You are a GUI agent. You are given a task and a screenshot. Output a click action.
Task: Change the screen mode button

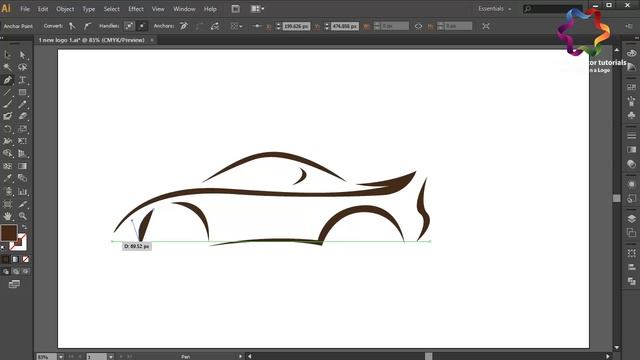point(14,284)
